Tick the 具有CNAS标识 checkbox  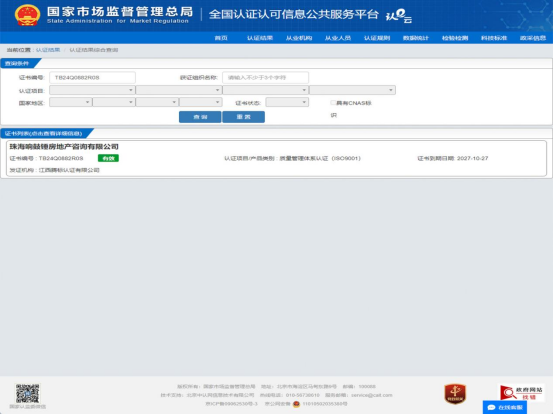coord(333,103)
